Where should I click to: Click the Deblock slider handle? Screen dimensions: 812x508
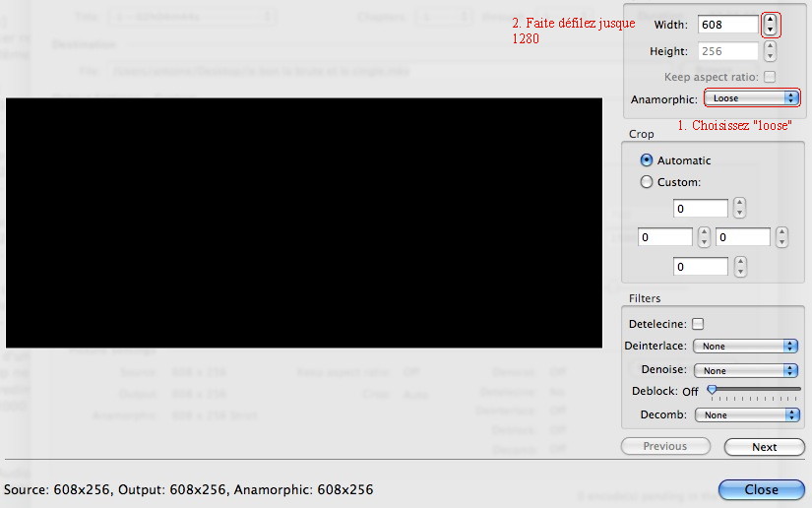[711, 391]
